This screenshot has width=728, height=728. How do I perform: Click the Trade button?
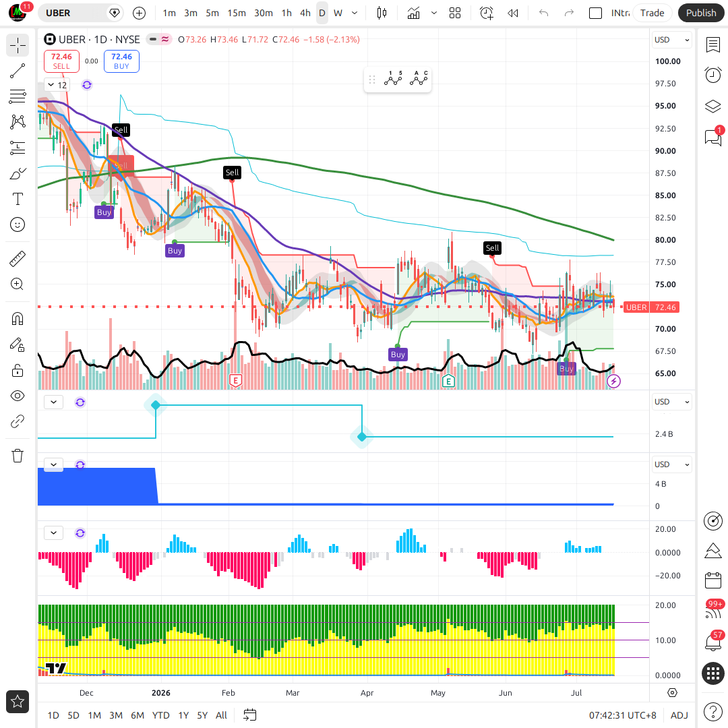click(x=652, y=13)
